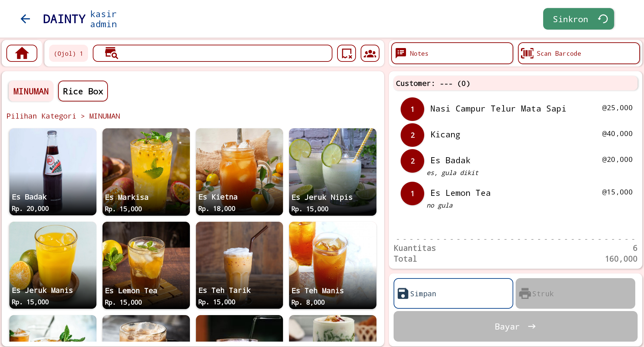644x347 pixels.
Task: Select the Kicang order item name
Action: (445, 135)
